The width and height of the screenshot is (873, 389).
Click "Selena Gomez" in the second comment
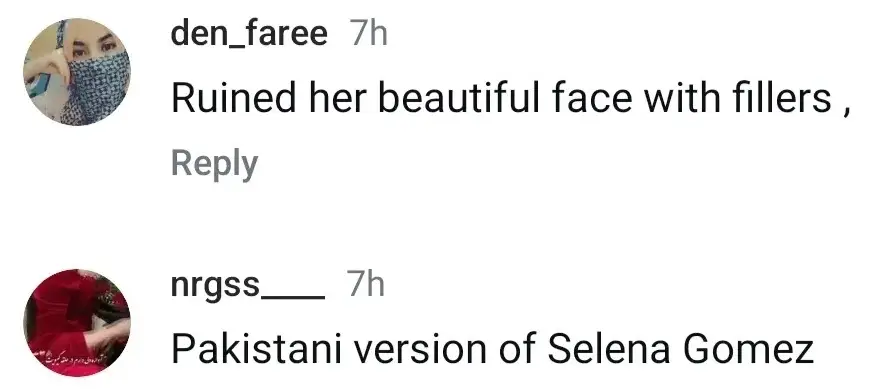[x=681, y=349]
